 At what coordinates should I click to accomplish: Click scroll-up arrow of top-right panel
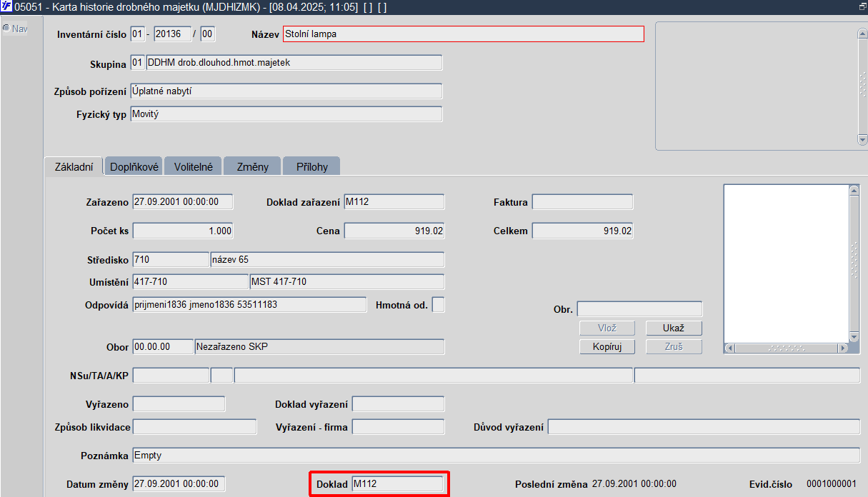point(862,34)
